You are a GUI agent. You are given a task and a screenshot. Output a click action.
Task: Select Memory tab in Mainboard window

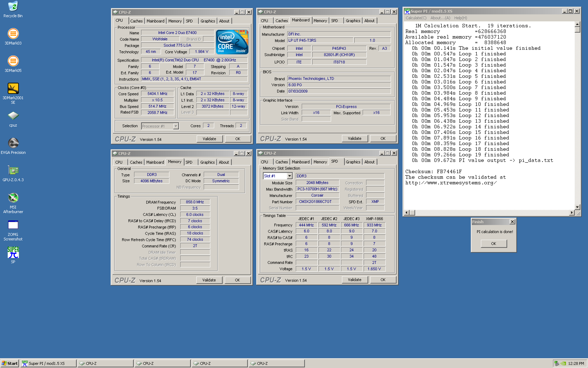pyautogui.click(x=320, y=21)
